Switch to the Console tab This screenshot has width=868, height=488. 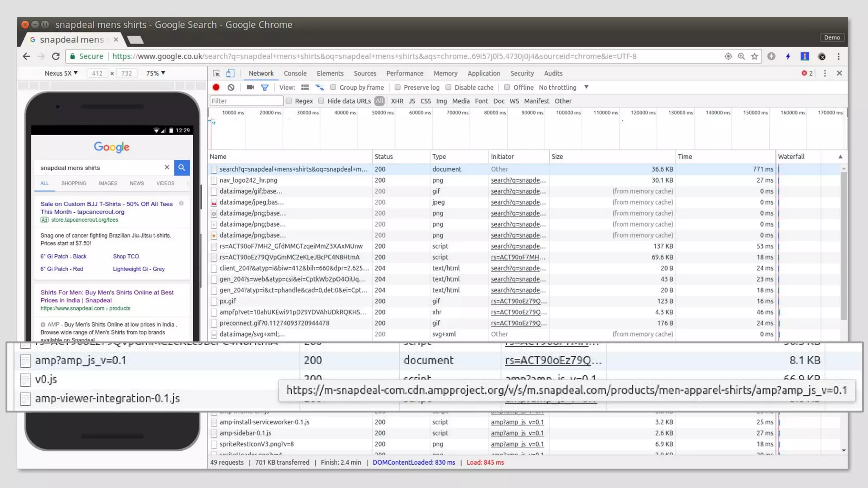(295, 73)
